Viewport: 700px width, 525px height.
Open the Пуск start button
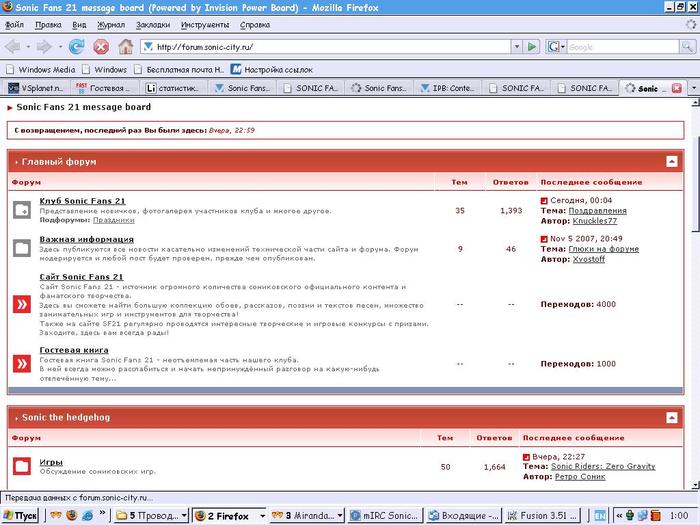(20, 516)
